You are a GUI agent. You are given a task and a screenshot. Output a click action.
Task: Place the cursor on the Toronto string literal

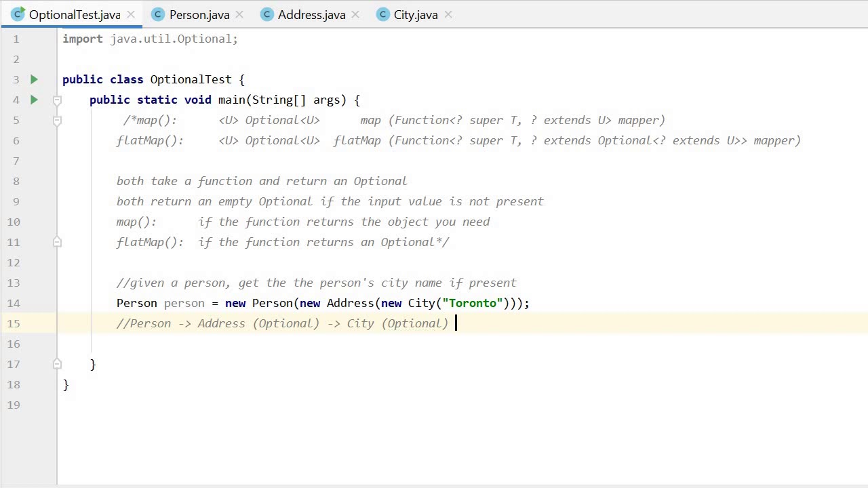tap(473, 303)
